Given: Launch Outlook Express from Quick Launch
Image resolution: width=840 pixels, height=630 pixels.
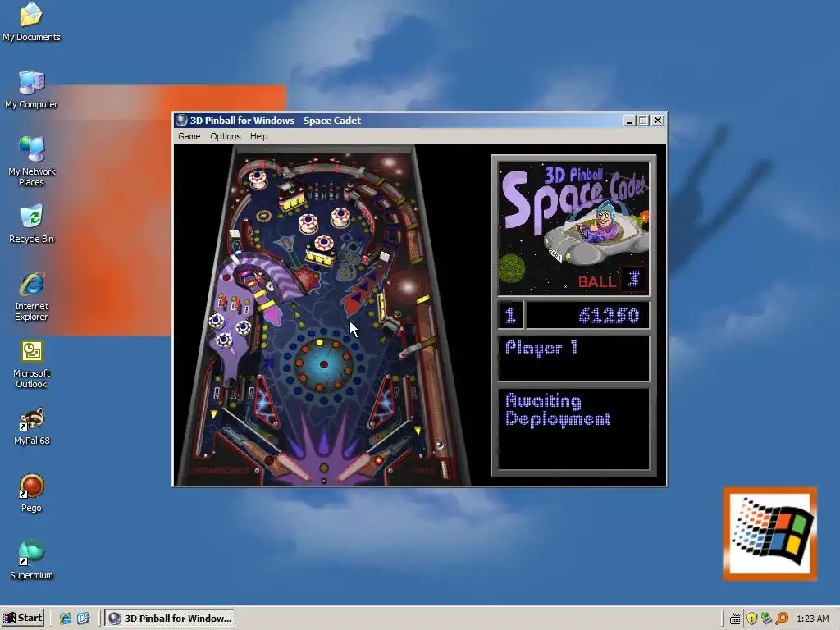Looking at the screenshot, I should (x=83, y=619).
